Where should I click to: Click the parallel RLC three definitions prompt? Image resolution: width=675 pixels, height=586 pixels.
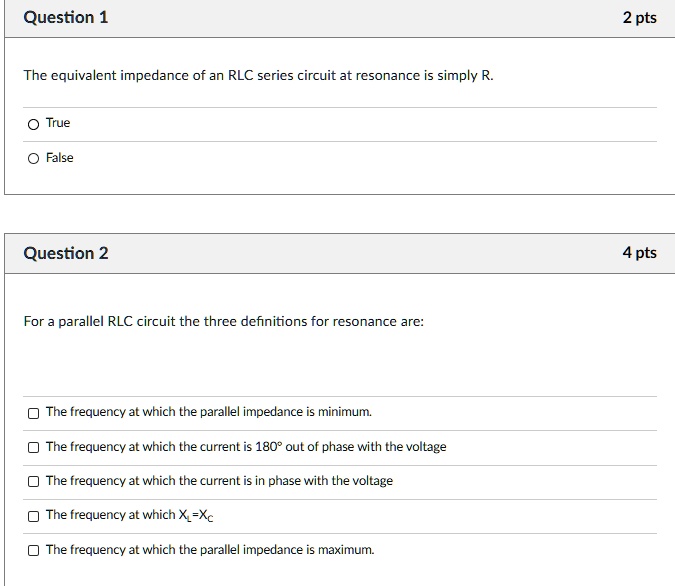pyautogui.click(x=224, y=321)
